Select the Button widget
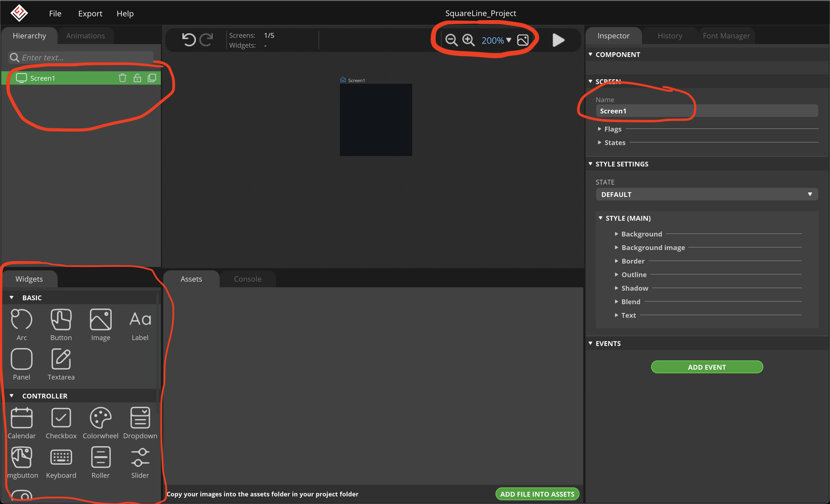 point(61,324)
